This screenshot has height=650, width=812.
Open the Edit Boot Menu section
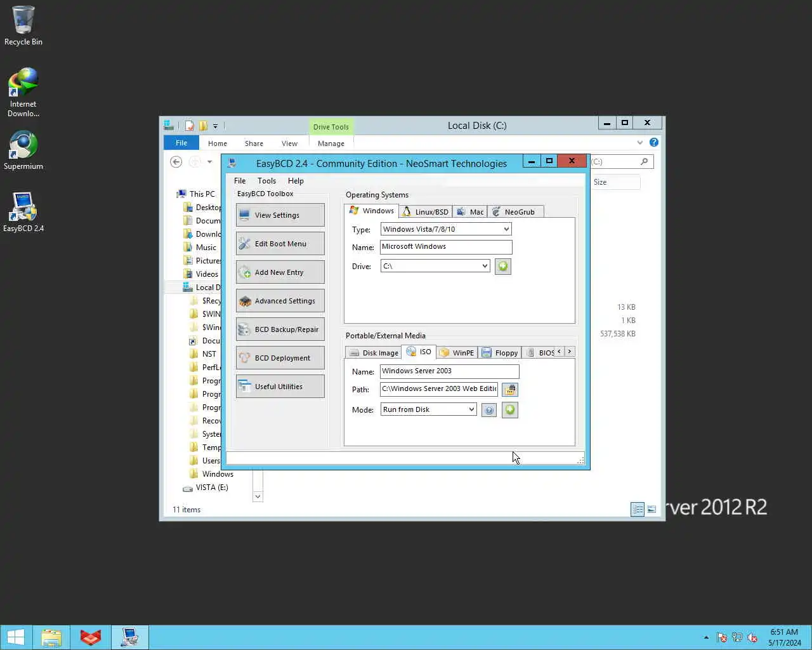(280, 243)
